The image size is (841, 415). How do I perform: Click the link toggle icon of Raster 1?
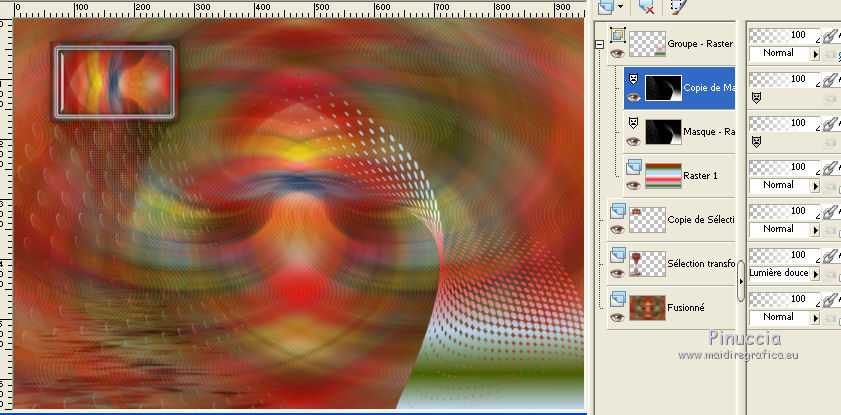pyautogui.click(x=831, y=167)
